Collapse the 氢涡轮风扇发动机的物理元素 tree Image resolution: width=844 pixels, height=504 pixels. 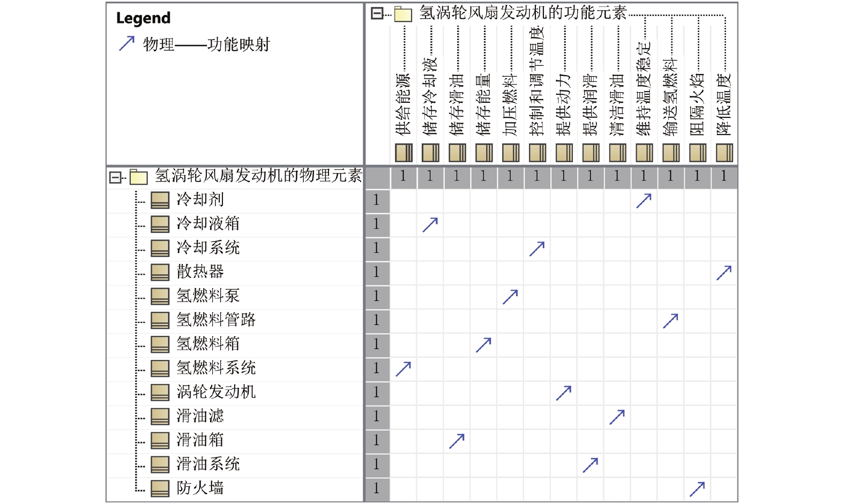tap(115, 177)
